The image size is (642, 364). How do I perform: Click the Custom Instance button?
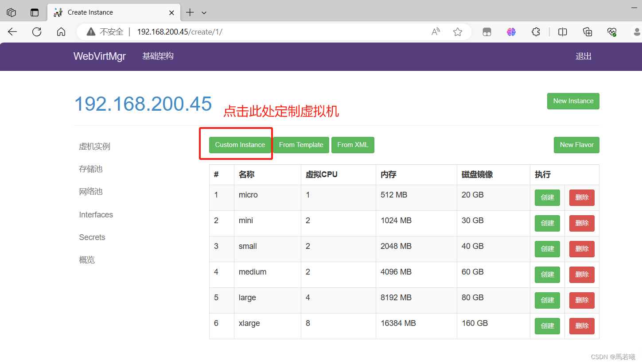(240, 145)
